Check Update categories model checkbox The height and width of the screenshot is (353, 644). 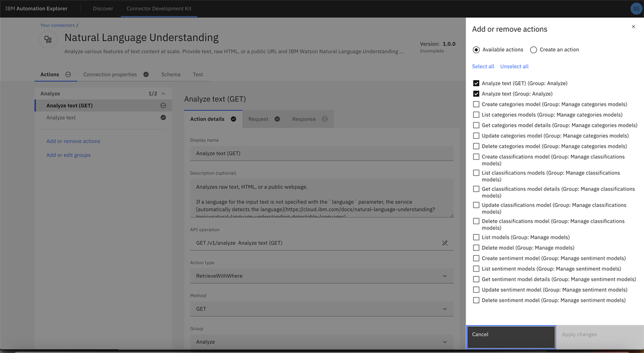(476, 136)
